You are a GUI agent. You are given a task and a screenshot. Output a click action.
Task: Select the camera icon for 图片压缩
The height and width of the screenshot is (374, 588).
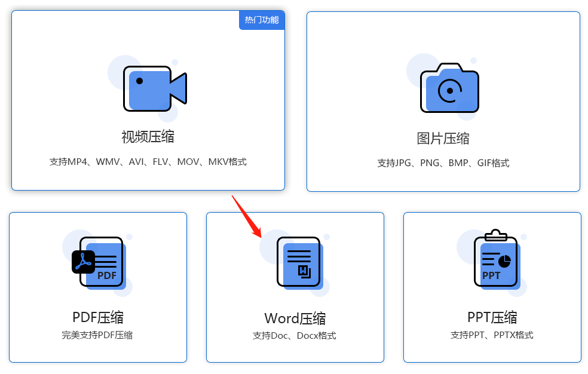(449, 88)
